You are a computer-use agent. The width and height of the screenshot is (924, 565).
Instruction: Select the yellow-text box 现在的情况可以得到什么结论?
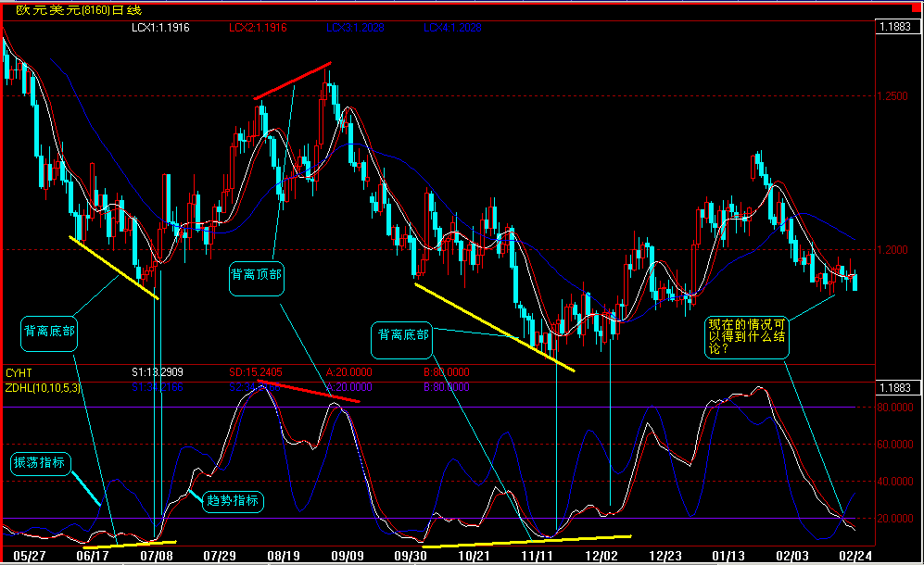[x=747, y=337]
